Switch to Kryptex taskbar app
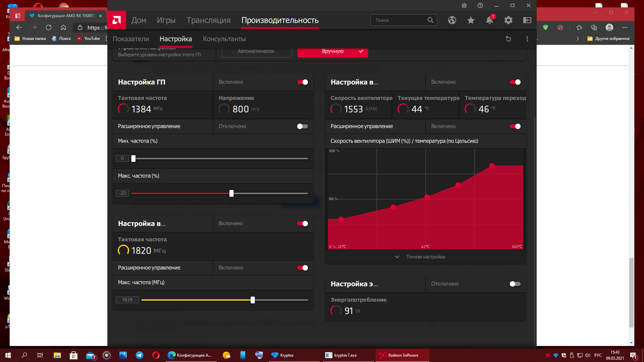Viewport: 644px width, 362px height. (294, 355)
